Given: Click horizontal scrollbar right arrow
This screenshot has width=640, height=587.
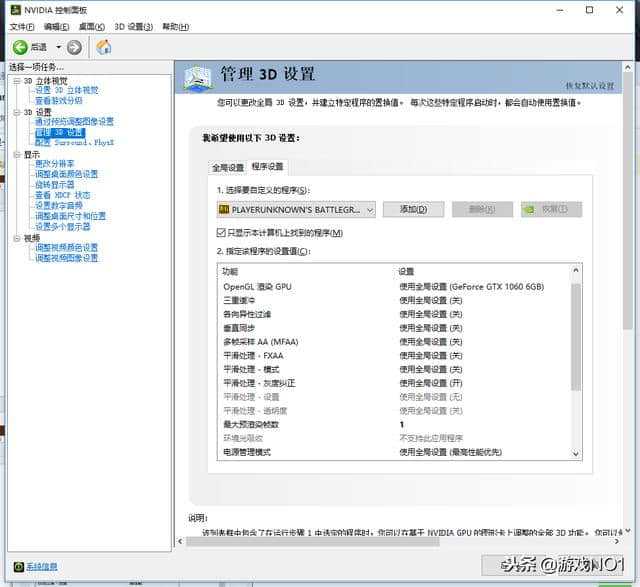Looking at the screenshot, I should [617, 542].
